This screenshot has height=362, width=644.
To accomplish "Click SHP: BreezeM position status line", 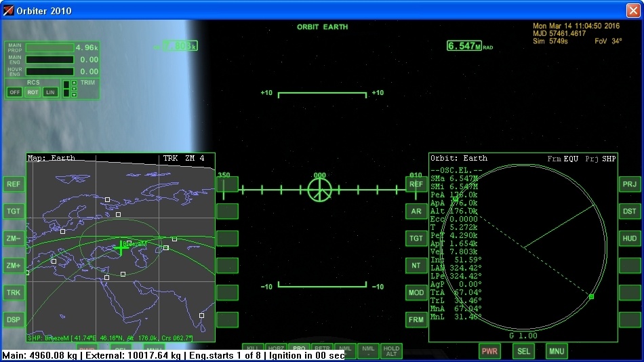I will pyautogui.click(x=110, y=338).
